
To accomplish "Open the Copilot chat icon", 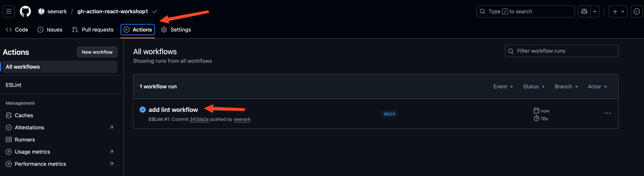I will point(584,12).
